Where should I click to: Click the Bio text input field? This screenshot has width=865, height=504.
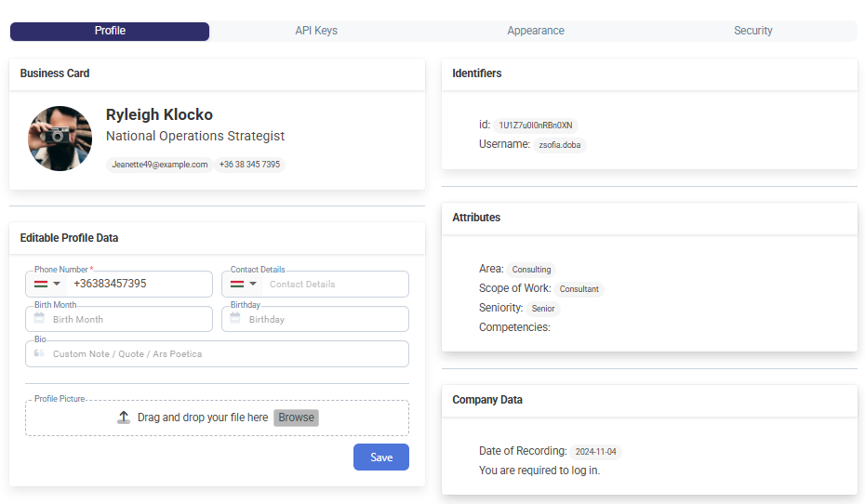[x=223, y=354]
